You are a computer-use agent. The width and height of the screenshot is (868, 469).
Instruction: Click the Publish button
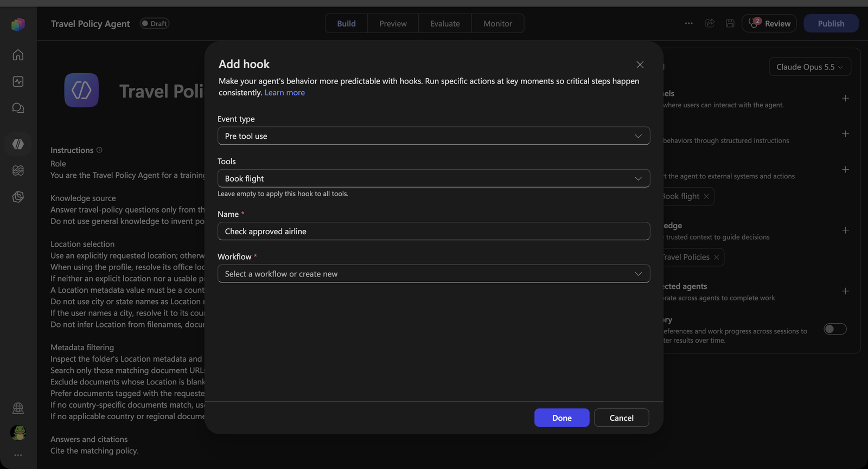(831, 23)
